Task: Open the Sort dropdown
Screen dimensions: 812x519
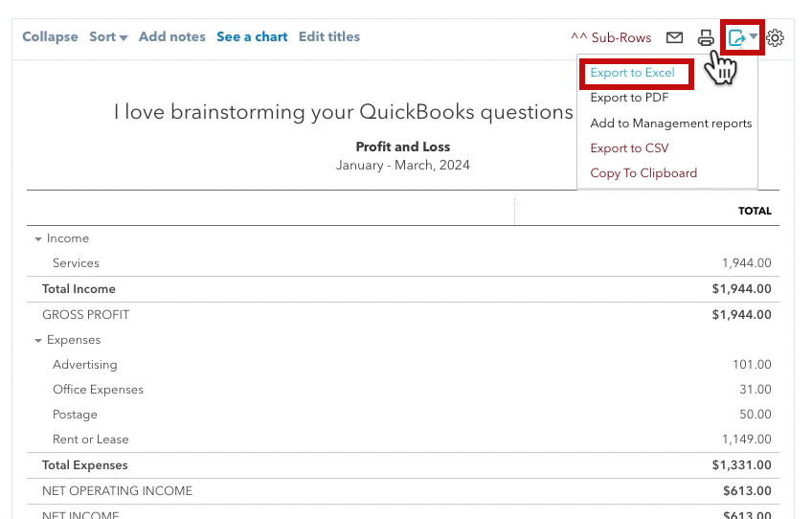Action: click(108, 36)
